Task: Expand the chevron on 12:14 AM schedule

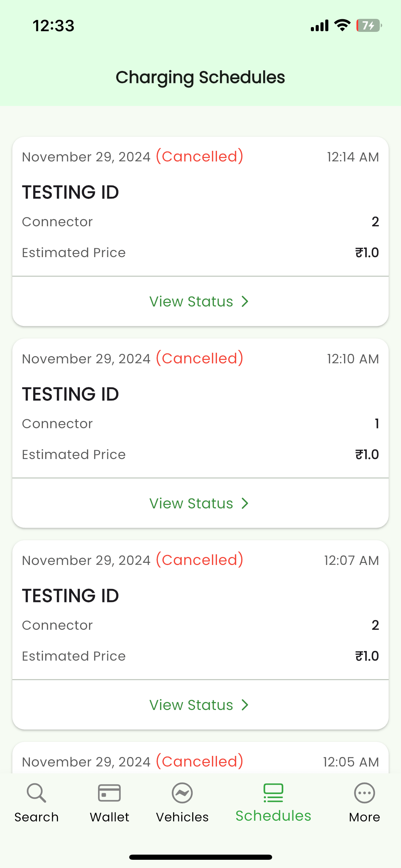Action: (245, 302)
